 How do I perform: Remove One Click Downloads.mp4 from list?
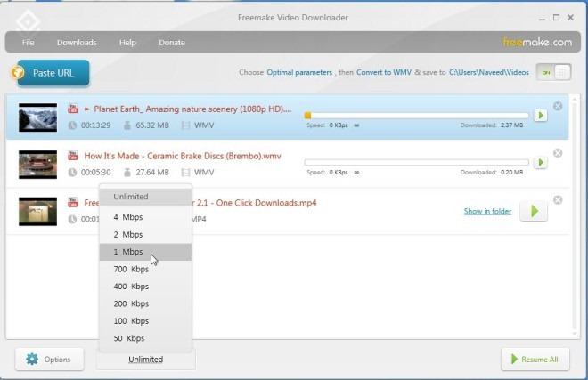558,200
